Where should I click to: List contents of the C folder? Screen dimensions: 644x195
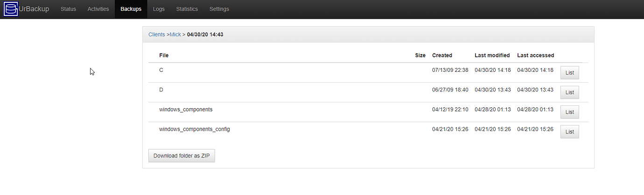click(569, 73)
